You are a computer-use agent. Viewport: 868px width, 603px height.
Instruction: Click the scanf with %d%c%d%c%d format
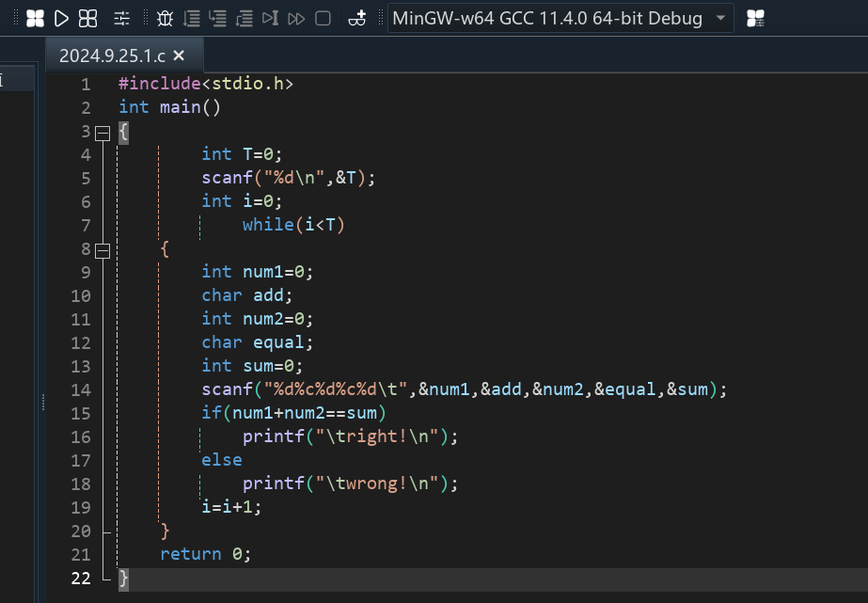(465, 389)
